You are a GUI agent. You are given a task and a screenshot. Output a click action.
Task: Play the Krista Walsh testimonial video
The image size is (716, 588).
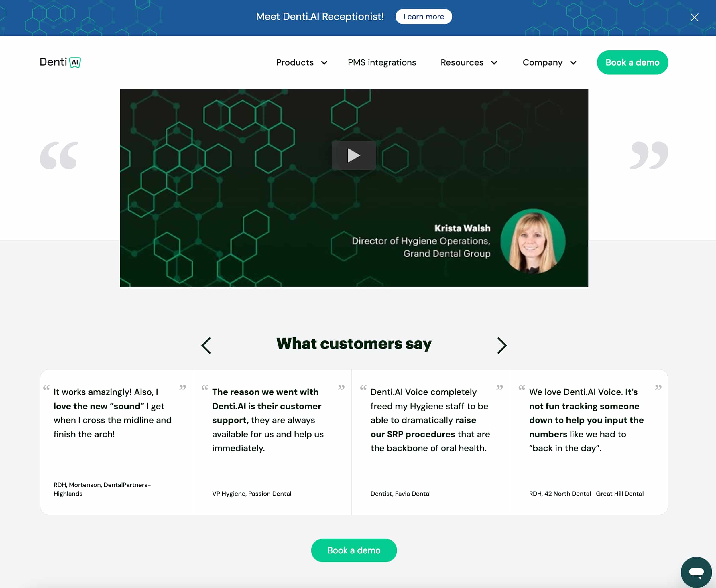(354, 155)
